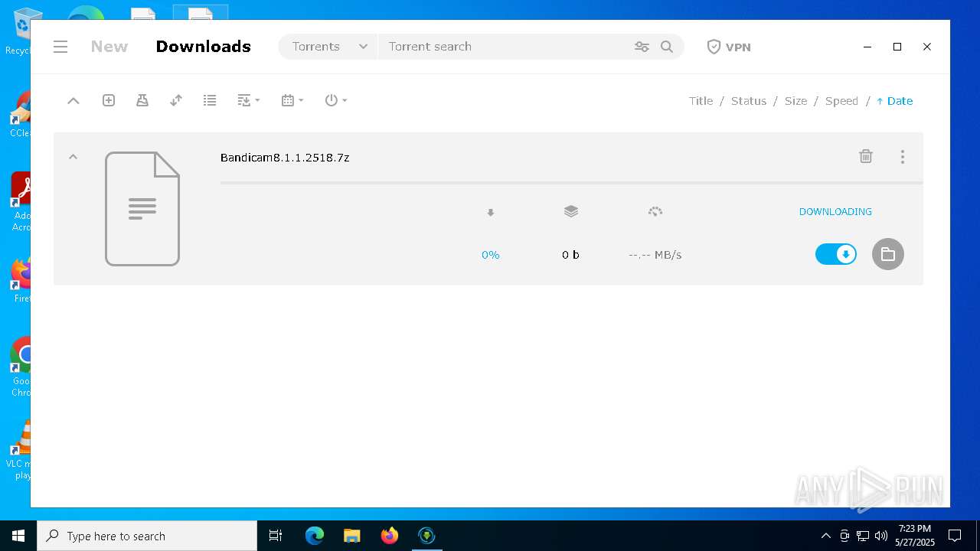Sort downloads by Size

795,101
